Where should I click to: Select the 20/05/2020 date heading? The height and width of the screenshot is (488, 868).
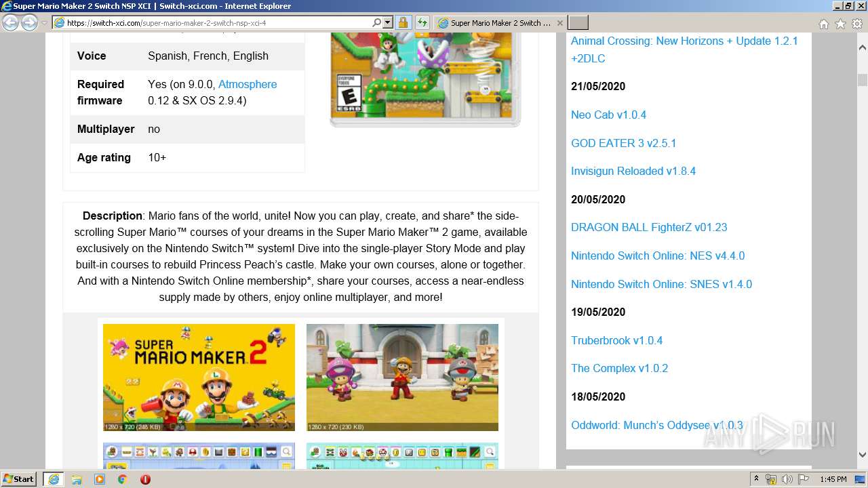598,199
